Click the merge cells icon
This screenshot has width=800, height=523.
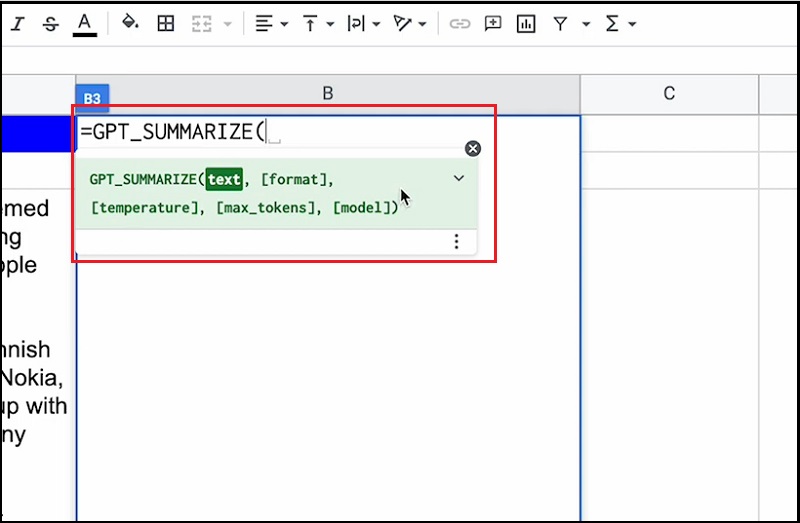click(x=202, y=23)
